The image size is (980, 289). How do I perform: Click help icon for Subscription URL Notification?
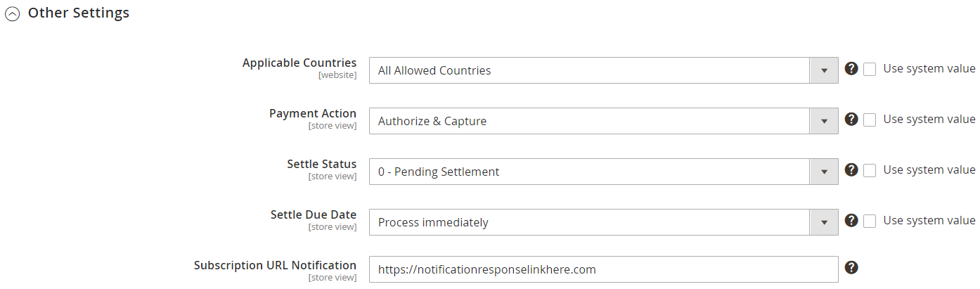pos(851,267)
